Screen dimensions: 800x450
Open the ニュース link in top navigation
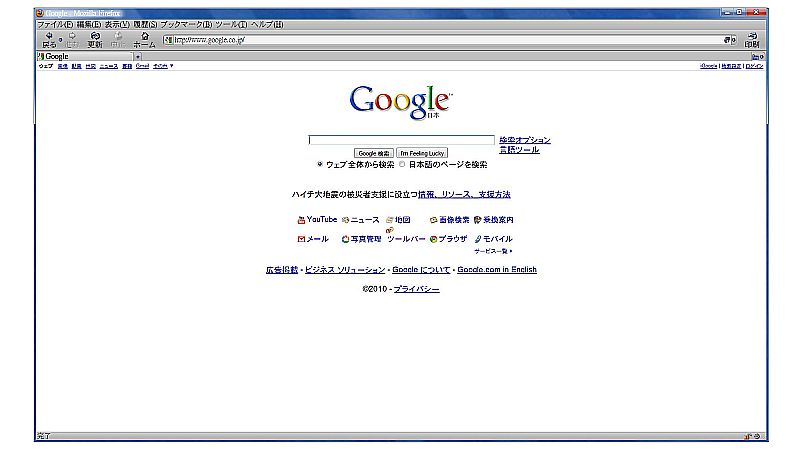109,66
